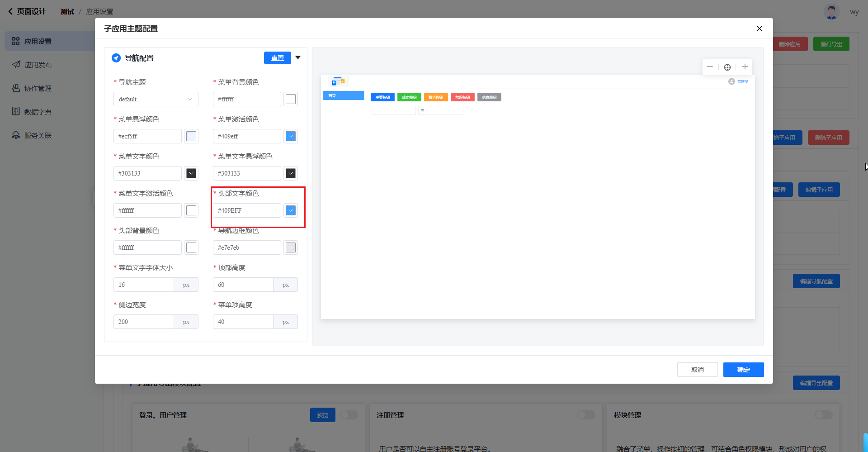
Task: Click the zoom in plus icon in preview
Action: [x=745, y=67]
